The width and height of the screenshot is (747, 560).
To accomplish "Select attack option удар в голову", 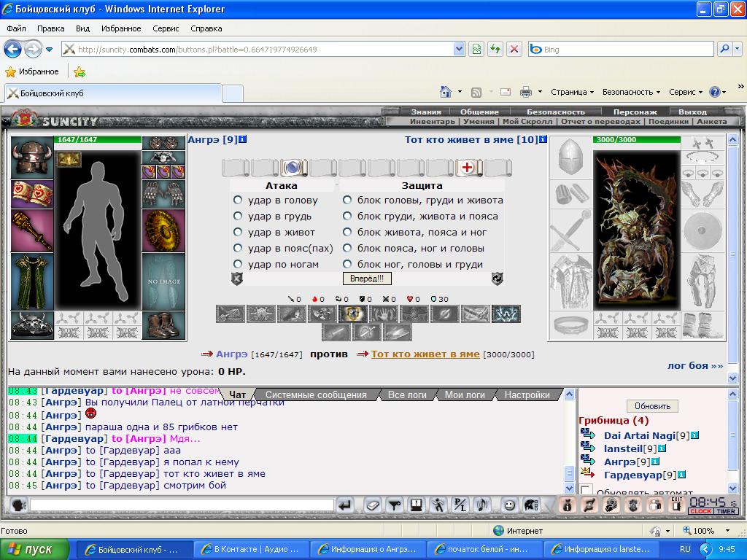I will pos(237,200).
